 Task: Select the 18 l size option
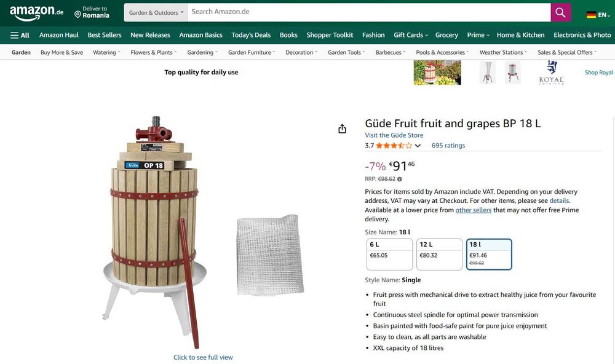pos(489,254)
